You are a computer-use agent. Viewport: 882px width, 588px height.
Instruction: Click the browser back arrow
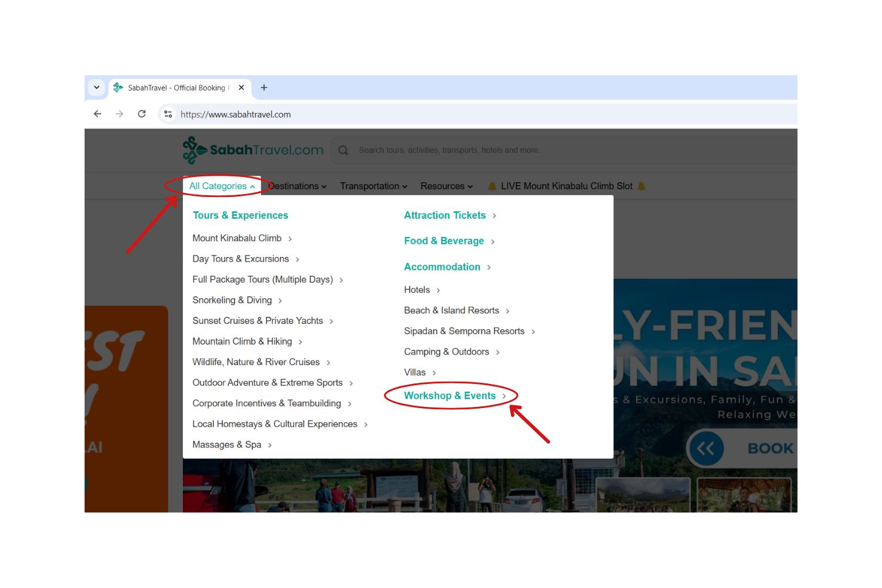pos(98,114)
